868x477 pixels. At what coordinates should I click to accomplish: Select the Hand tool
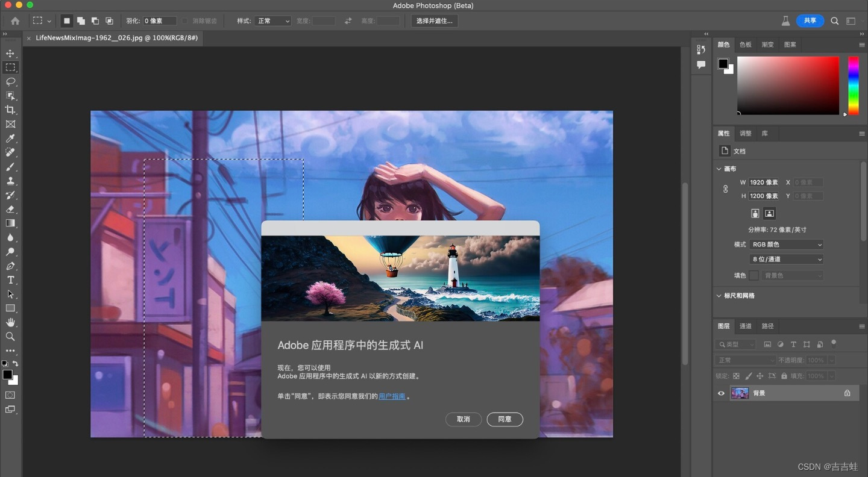tap(10, 322)
